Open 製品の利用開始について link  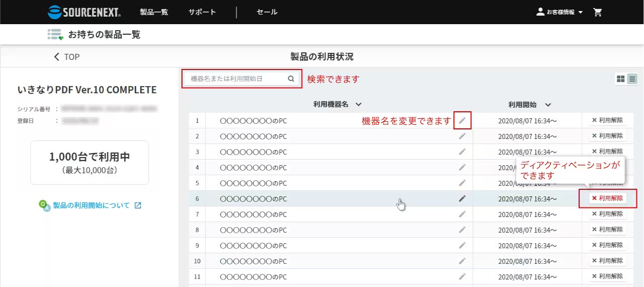coord(91,205)
